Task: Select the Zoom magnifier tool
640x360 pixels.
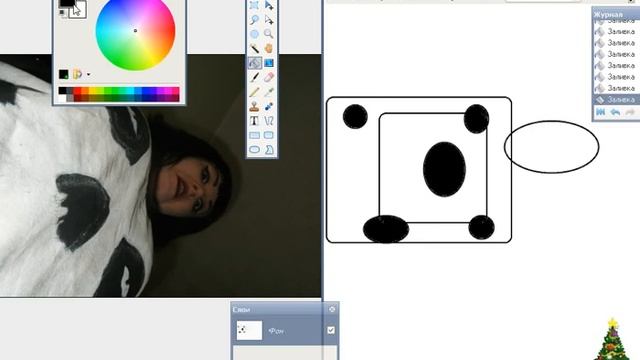Action: (x=269, y=34)
